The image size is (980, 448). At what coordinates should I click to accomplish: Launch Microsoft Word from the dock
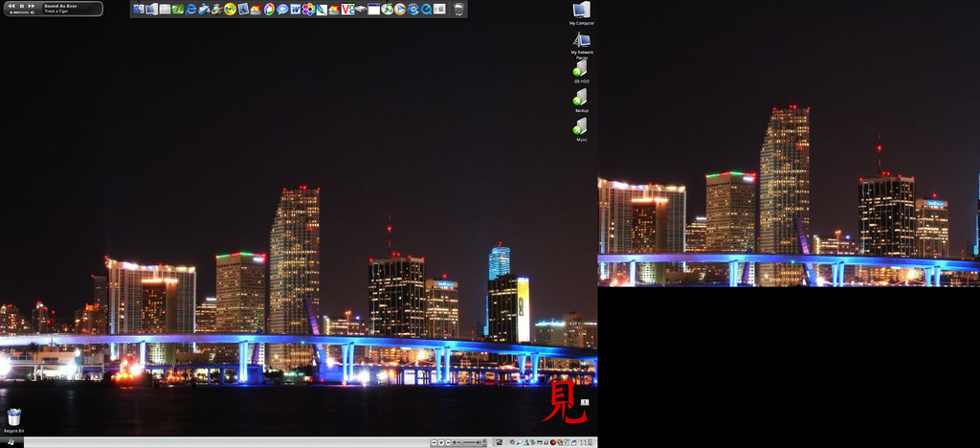click(x=296, y=10)
